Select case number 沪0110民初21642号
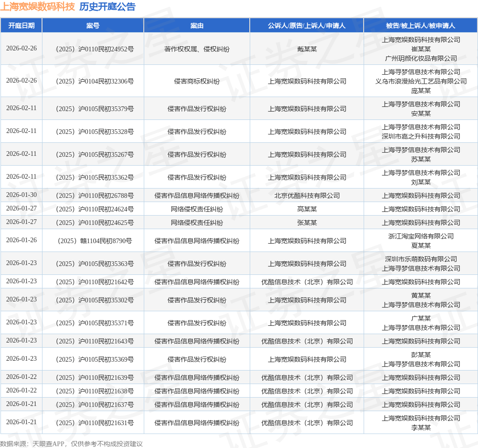The width and height of the screenshot is (478, 448). (x=106, y=282)
